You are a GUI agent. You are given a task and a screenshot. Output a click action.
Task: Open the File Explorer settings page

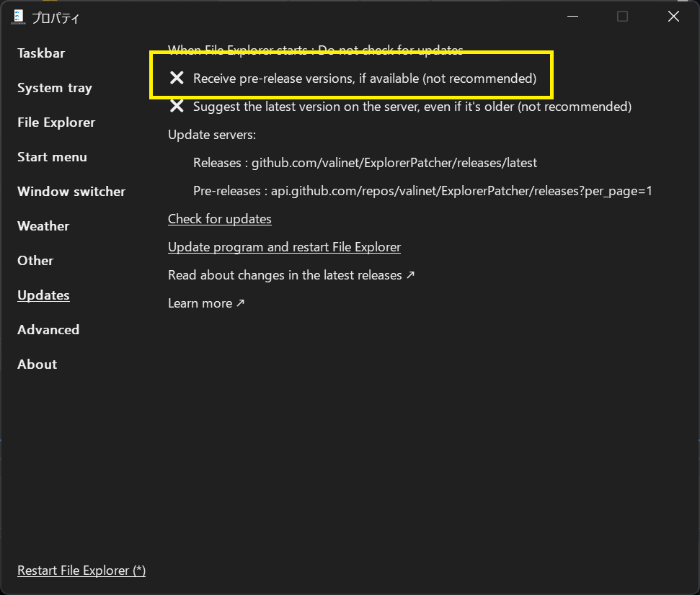pos(56,122)
